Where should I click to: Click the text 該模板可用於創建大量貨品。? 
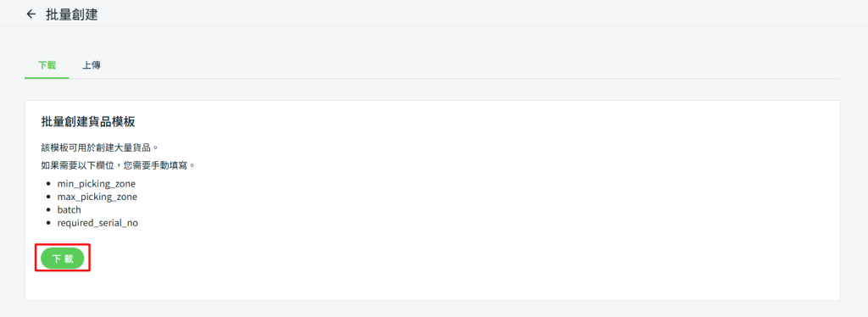100,148
